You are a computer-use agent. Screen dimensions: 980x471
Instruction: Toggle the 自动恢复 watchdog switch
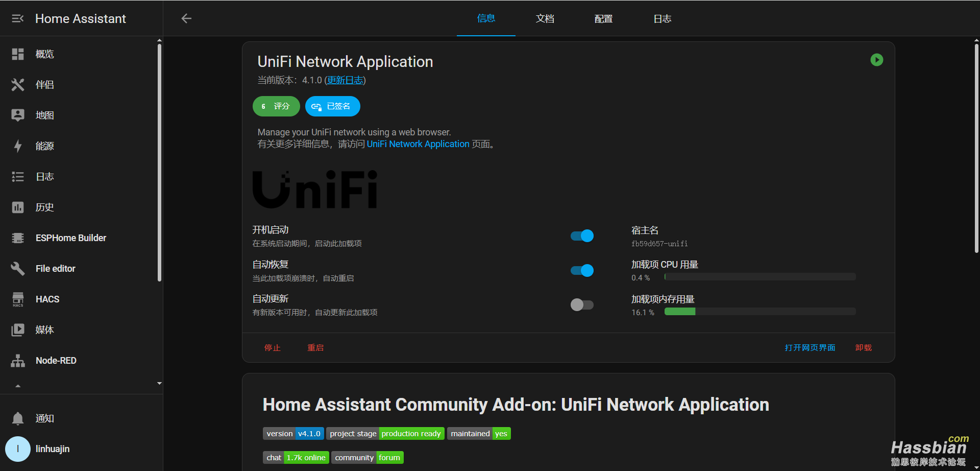click(x=582, y=270)
